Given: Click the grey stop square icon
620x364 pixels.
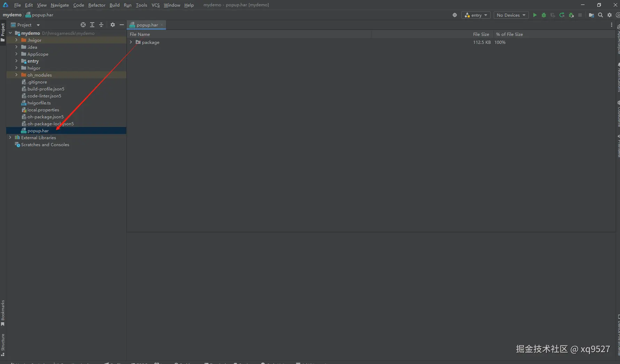Looking at the screenshot, I should tap(580, 15).
